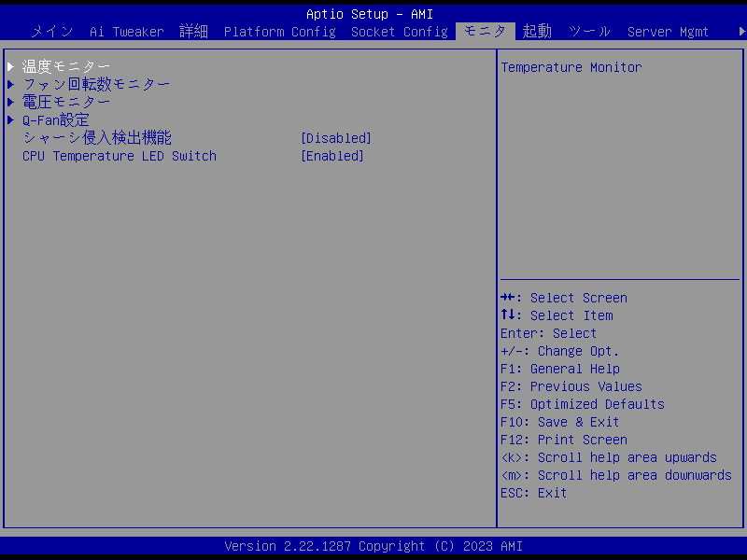Expand the ファン回転数モニター submenu arrow
The height and width of the screenshot is (560, 747).
(10, 84)
